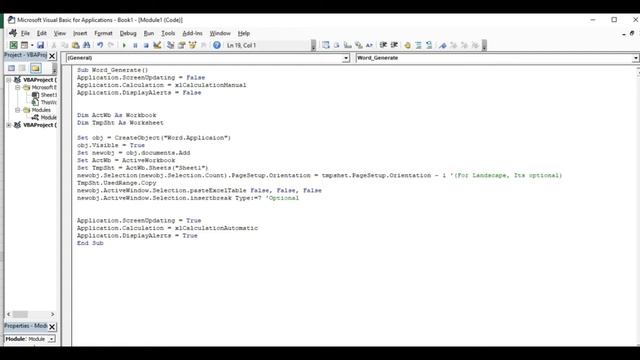Click Project panel scrollbar left arrow
Image resolution: width=640 pixels, height=360 pixels.
pos(9,314)
